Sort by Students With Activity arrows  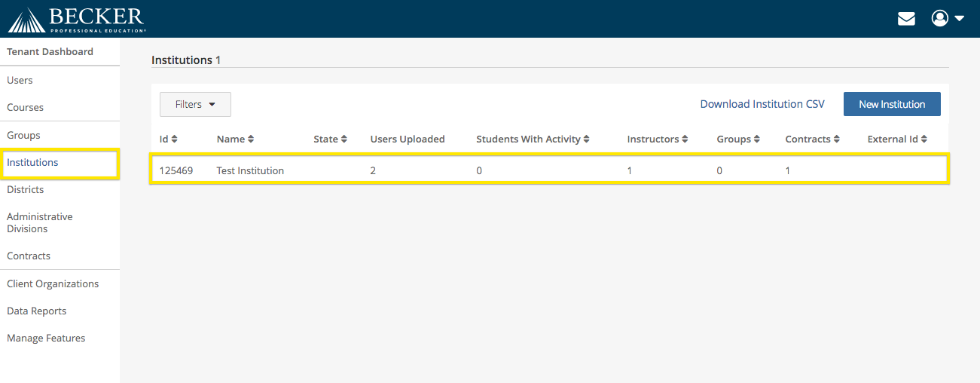[586, 139]
